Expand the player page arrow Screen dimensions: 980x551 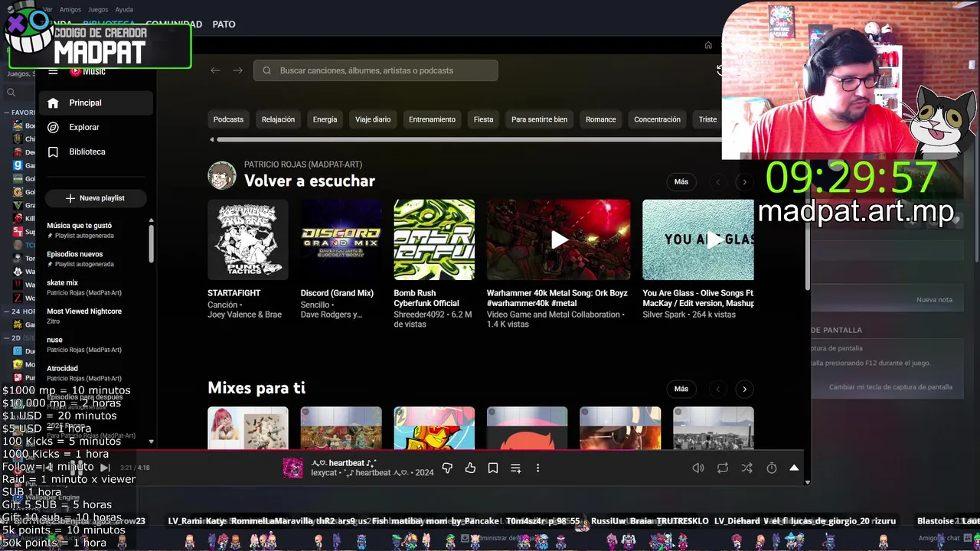tap(794, 468)
